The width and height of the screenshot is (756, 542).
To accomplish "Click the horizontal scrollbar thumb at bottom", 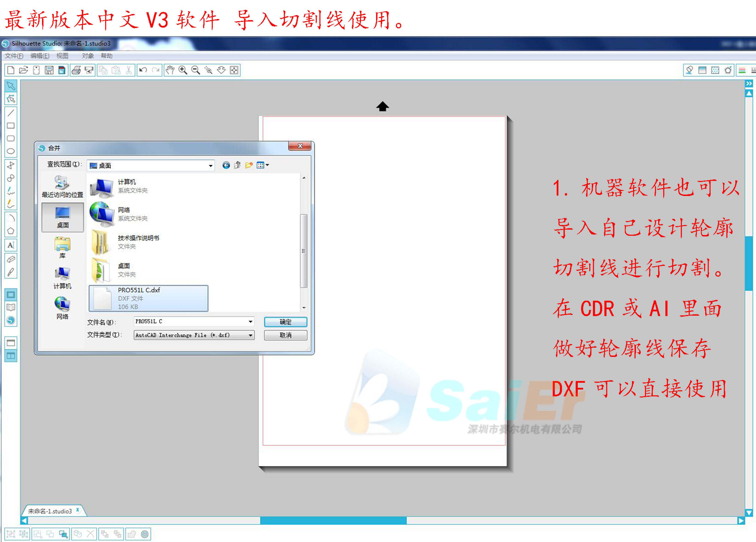I will 333,520.
